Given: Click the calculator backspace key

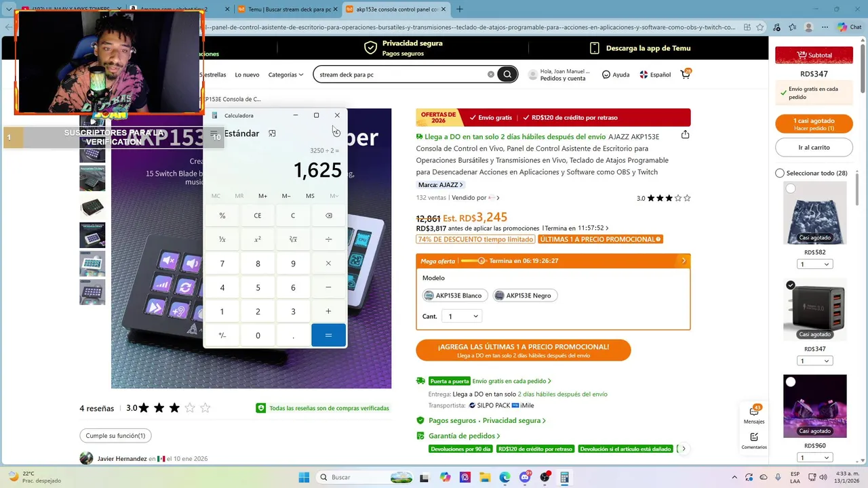Looking at the screenshot, I should [328, 216].
